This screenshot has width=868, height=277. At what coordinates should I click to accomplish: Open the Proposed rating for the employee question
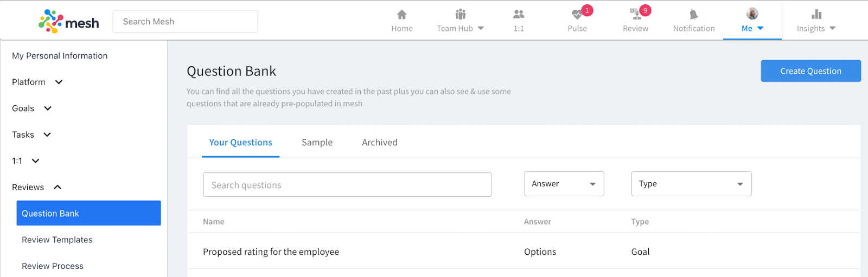point(271,252)
